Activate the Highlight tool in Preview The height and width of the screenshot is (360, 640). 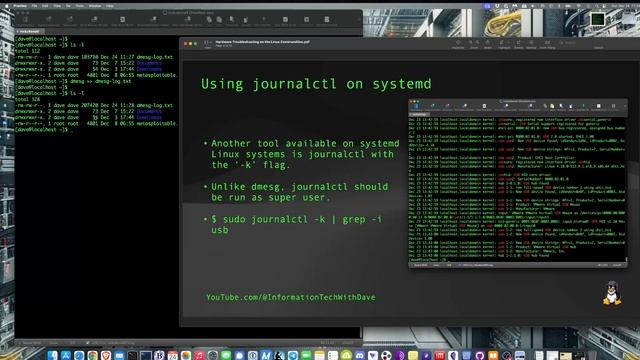(x=501, y=42)
